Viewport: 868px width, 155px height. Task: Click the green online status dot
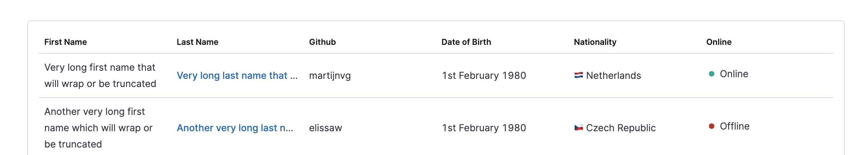[x=711, y=74]
